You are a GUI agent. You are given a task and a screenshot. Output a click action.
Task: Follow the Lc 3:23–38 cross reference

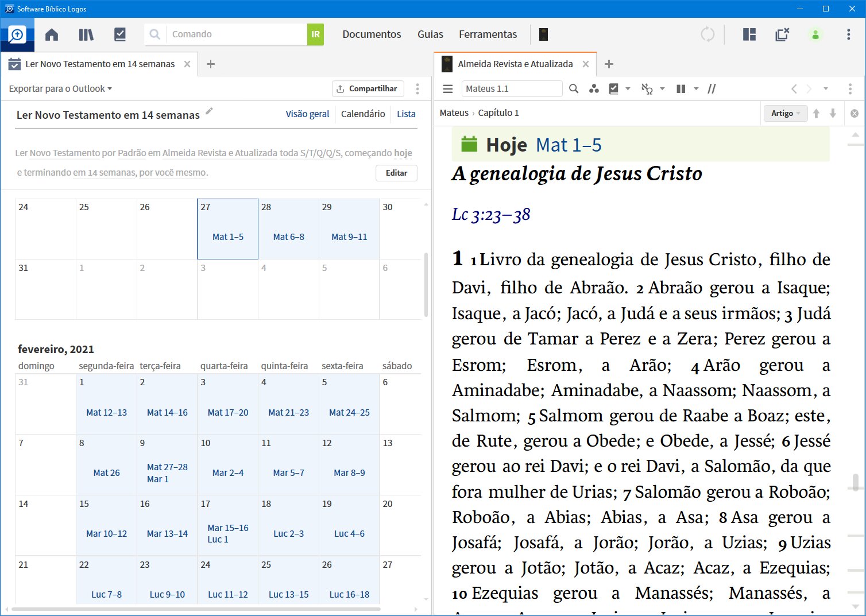491,215
